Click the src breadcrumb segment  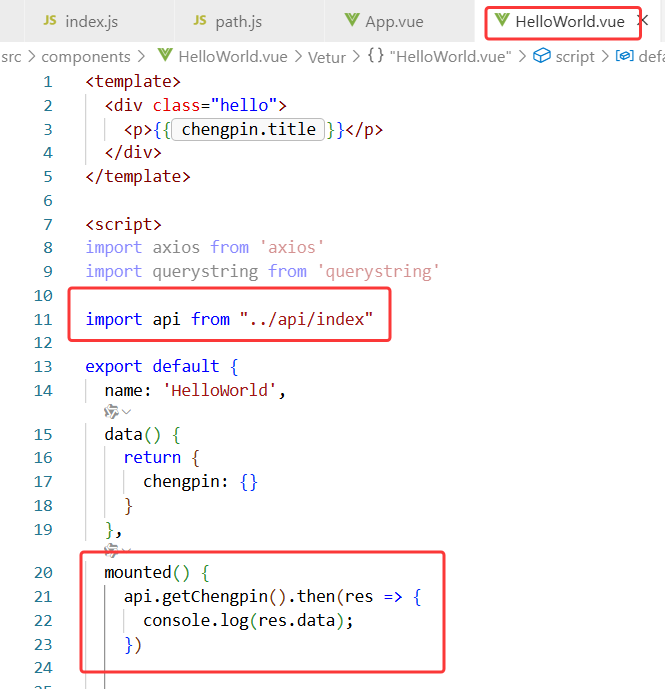point(11,57)
